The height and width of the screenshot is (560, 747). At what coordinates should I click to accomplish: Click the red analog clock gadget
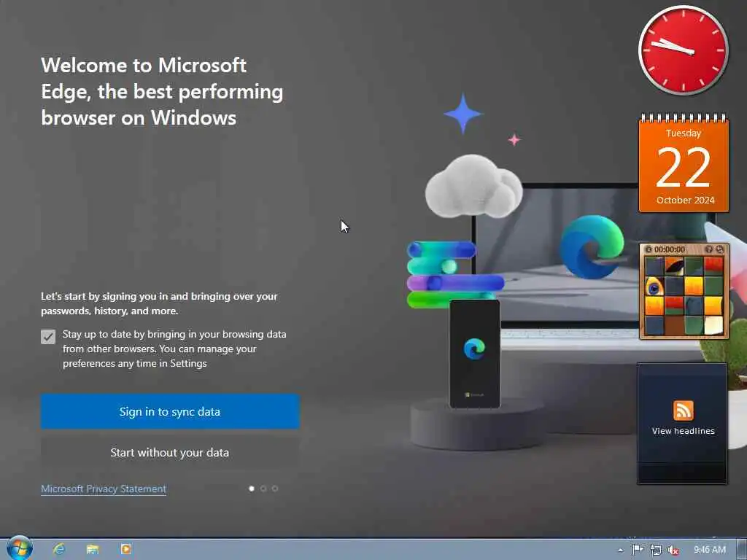[x=683, y=50]
